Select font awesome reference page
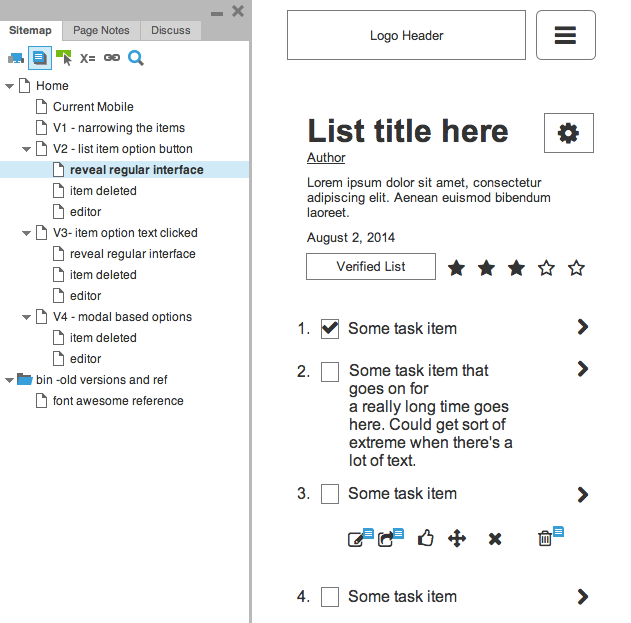631x623 pixels. point(118,401)
